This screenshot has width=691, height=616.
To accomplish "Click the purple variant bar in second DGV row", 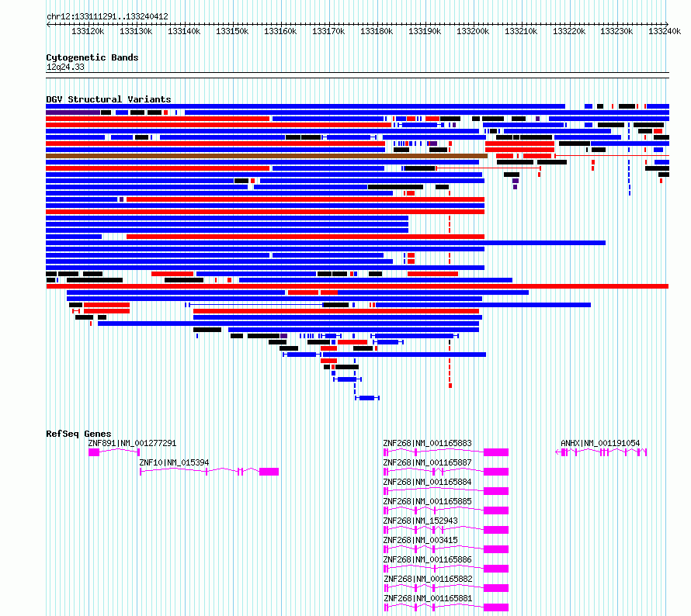I will click(73, 112).
